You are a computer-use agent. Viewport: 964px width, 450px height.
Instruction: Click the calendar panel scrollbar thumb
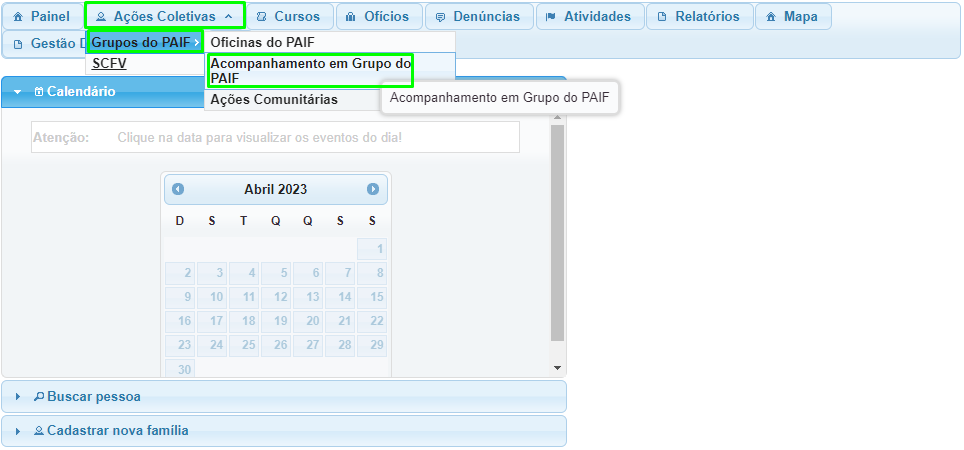point(558,234)
